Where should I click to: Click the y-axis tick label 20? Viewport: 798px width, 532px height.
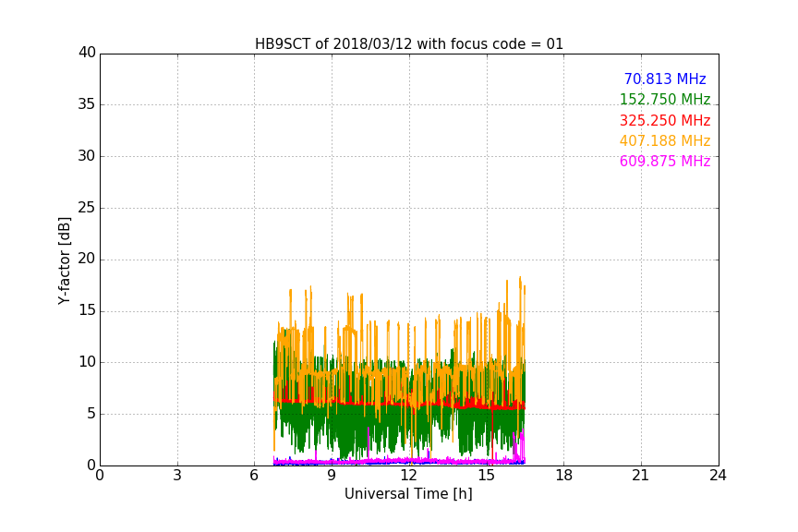87,259
